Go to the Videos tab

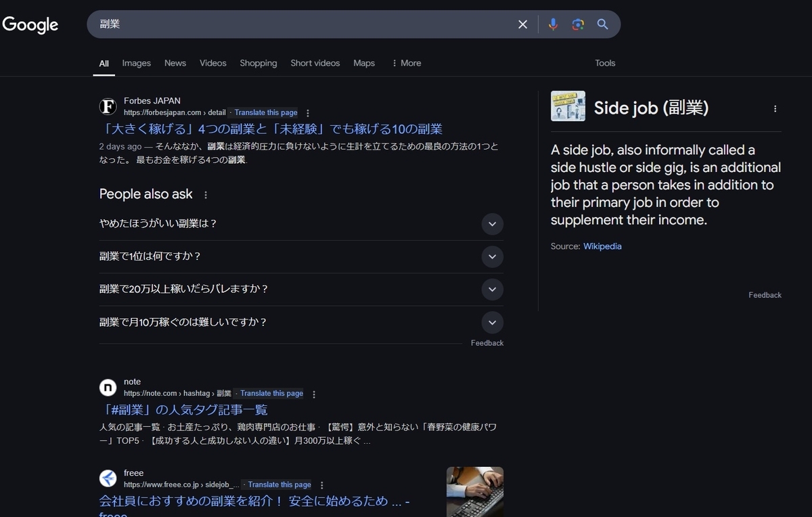[x=213, y=63]
